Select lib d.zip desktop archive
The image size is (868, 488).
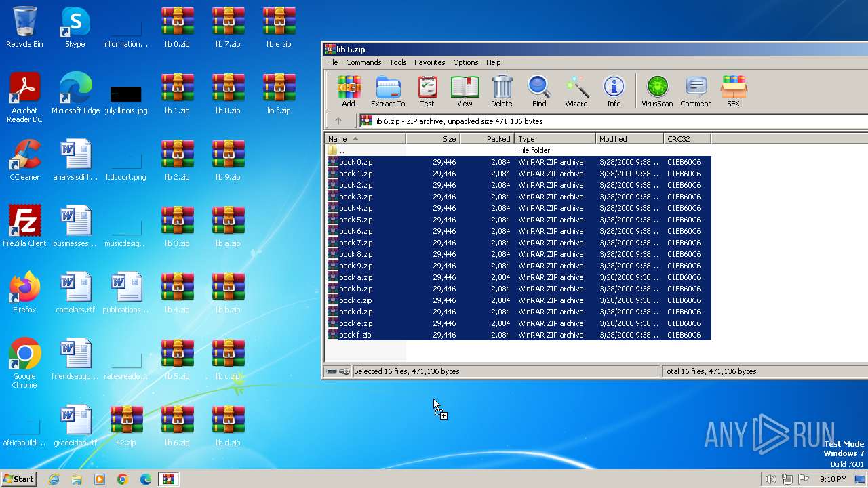click(228, 426)
